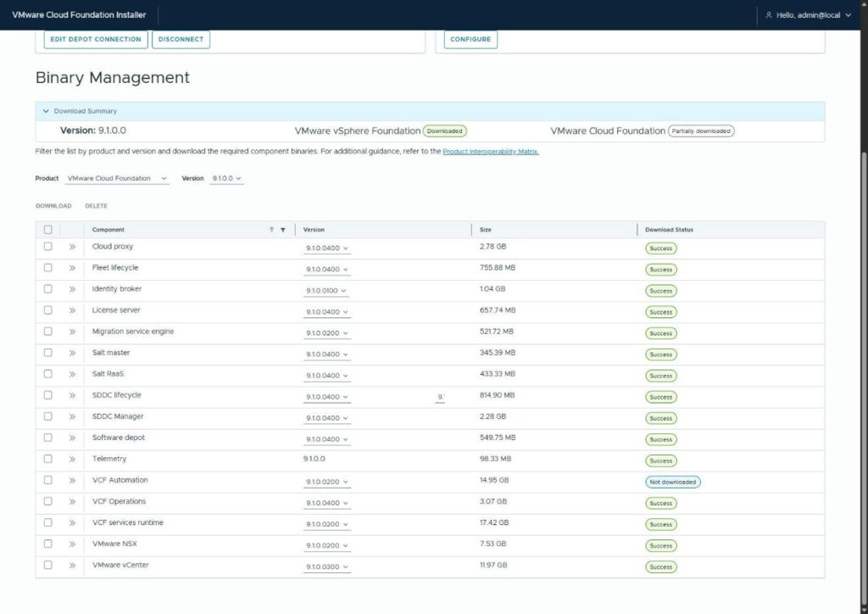Open Migration service engine version dropdown
The width and height of the screenshot is (868, 614).
pyautogui.click(x=326, y=333)
